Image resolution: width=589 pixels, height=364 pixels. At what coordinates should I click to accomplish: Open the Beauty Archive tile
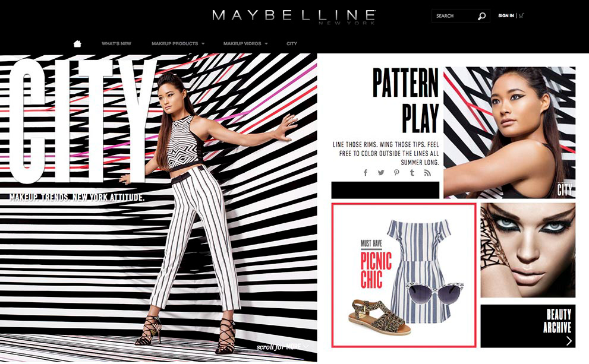click(x=528, y=326)
